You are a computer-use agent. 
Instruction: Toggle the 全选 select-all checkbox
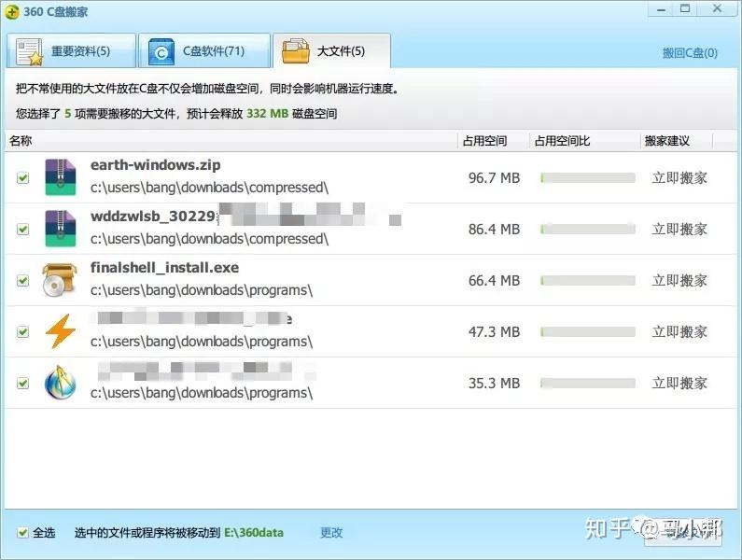coord(22,533)
